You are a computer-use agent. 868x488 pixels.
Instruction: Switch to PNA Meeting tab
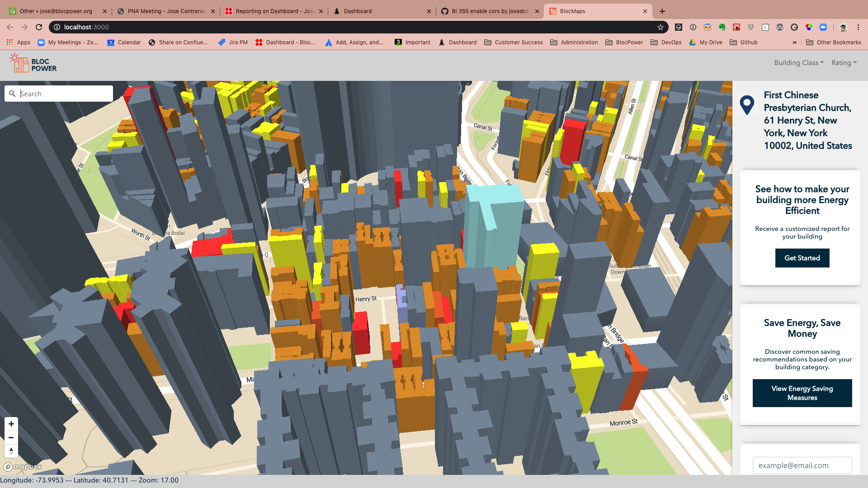tap(166, 11)
